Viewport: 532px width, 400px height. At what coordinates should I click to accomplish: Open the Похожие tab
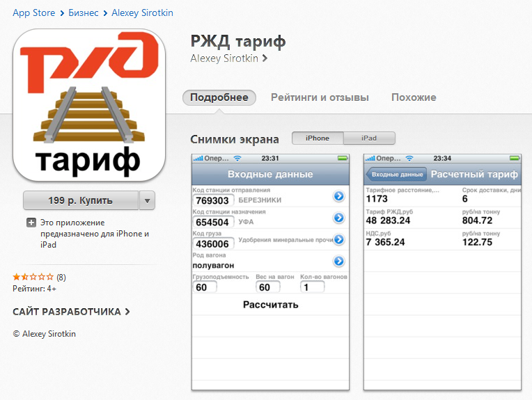coord(414,97)
